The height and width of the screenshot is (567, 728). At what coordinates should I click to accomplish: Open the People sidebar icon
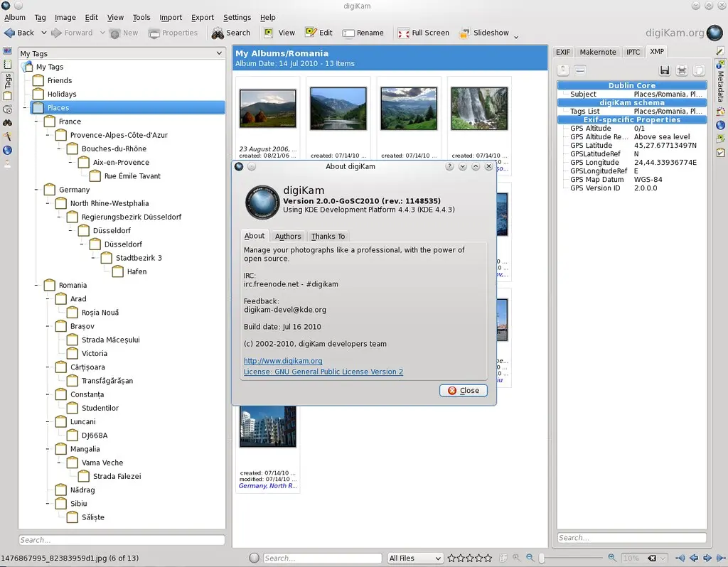click(7, 163)
